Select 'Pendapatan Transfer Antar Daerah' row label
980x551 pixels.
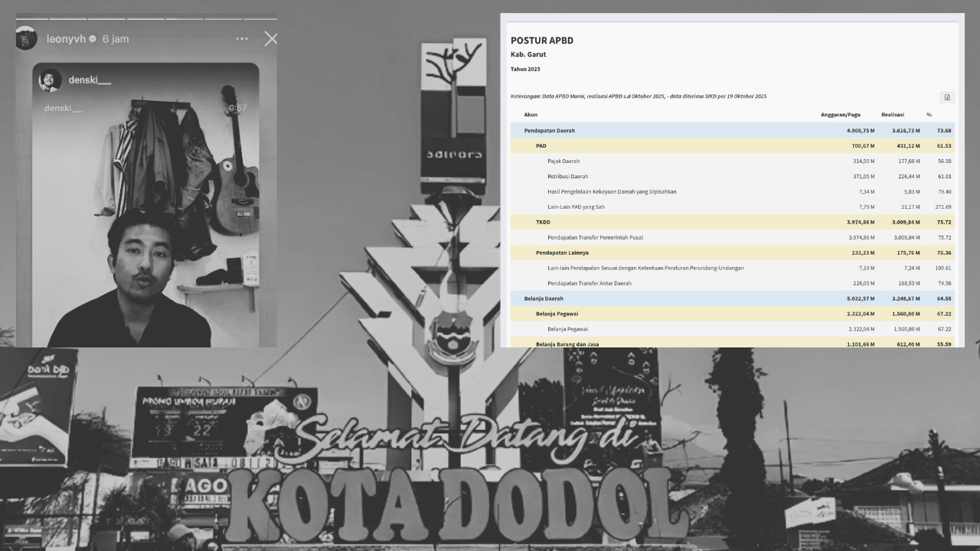pos(590,284)
